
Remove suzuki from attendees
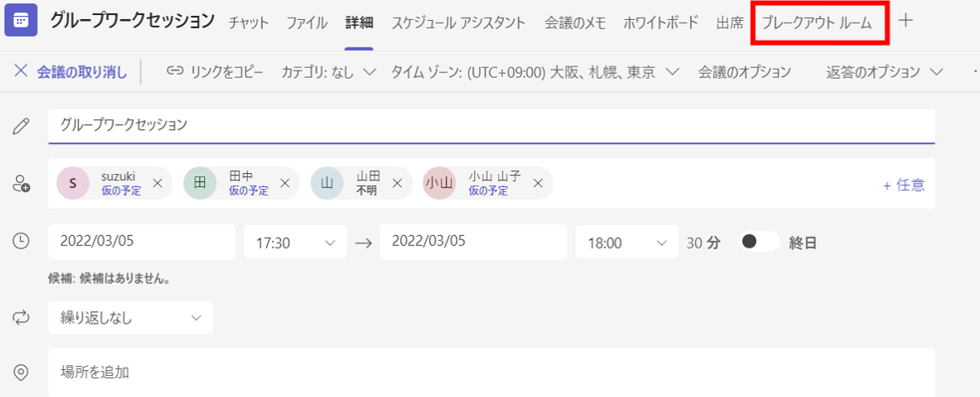tap(157, 183)
